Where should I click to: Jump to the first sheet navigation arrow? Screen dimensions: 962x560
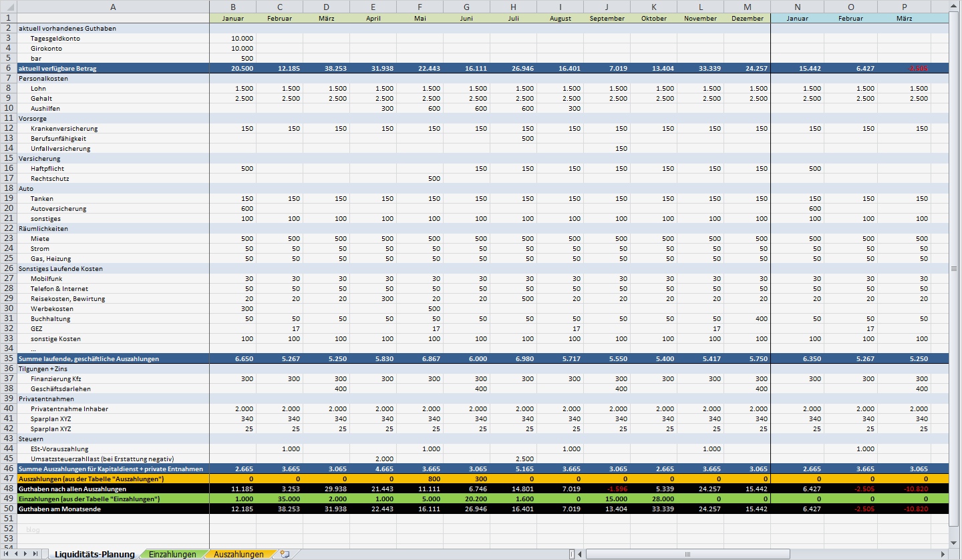click(5, 554)
